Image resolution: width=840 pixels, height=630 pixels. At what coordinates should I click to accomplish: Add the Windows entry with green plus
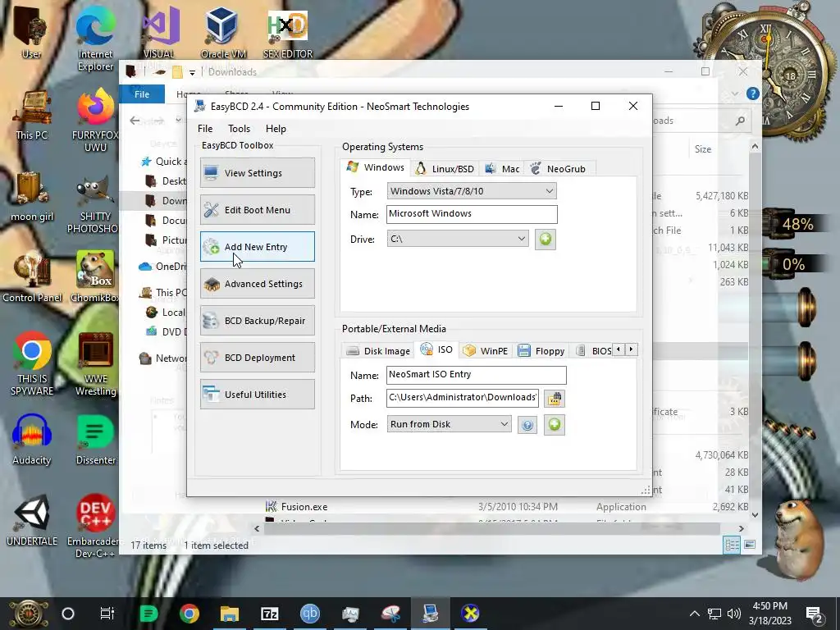click(546, 239)
